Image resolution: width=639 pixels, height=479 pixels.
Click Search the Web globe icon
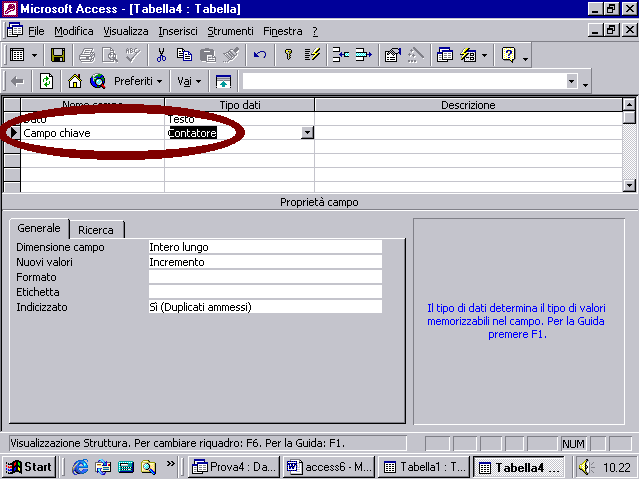click(x=98, y=81)
